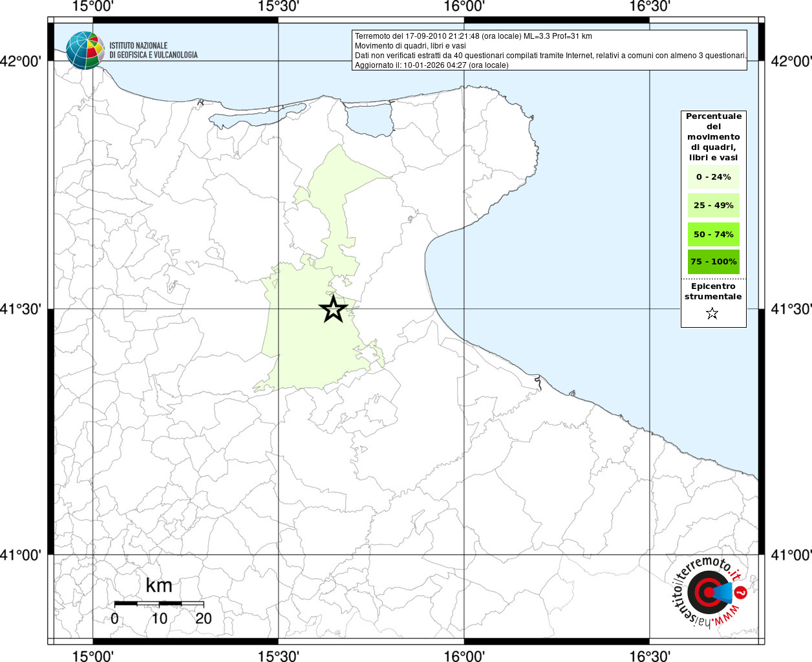Click the black epicenter star on the map
This screenshot has width=812, height=662.
333,309
